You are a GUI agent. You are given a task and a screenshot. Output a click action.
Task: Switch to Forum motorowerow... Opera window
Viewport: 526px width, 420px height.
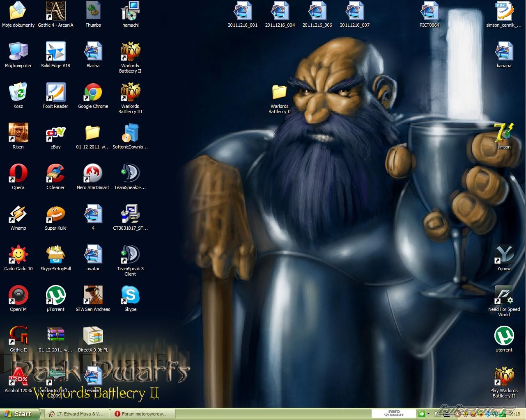[x=144, y=414]
